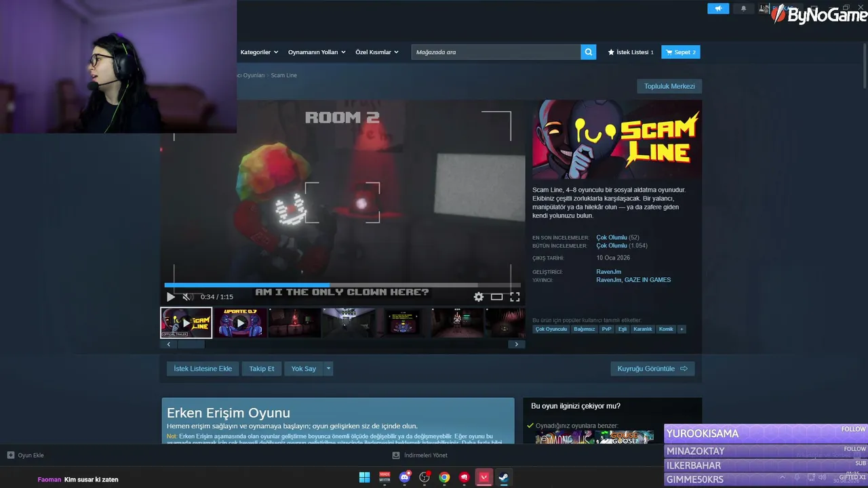Click the Takip Et button
Image resolution: width=868 pixels, height=488 pixels.
(x=262, y=369)
